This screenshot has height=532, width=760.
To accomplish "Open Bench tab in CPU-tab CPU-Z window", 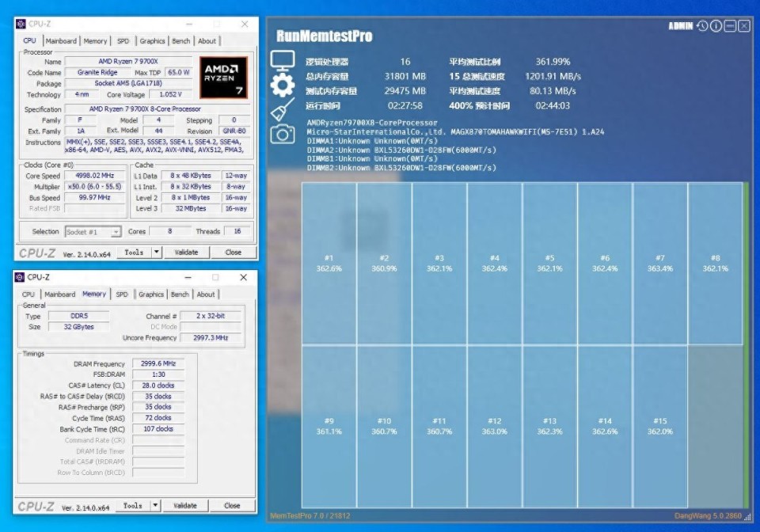I will [x=181, y=41].
